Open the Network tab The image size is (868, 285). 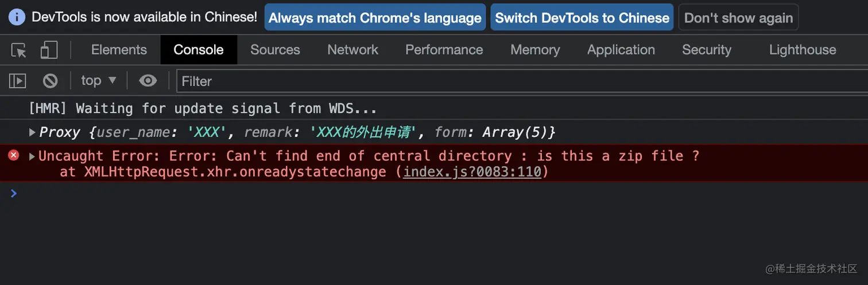(x=352, y=50)
